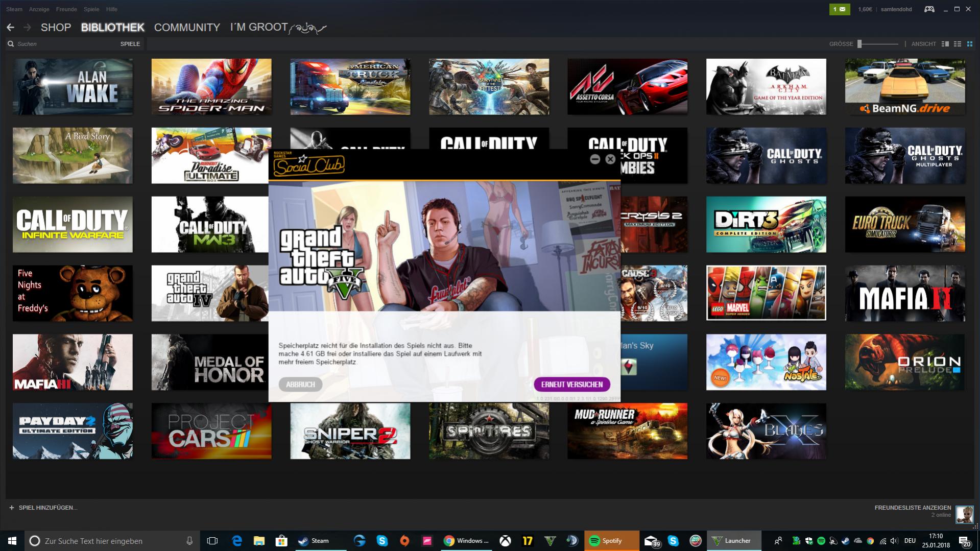980x551 pixels.
Task: Minimize the Social Club dialog
Action: tap(595, 159)
